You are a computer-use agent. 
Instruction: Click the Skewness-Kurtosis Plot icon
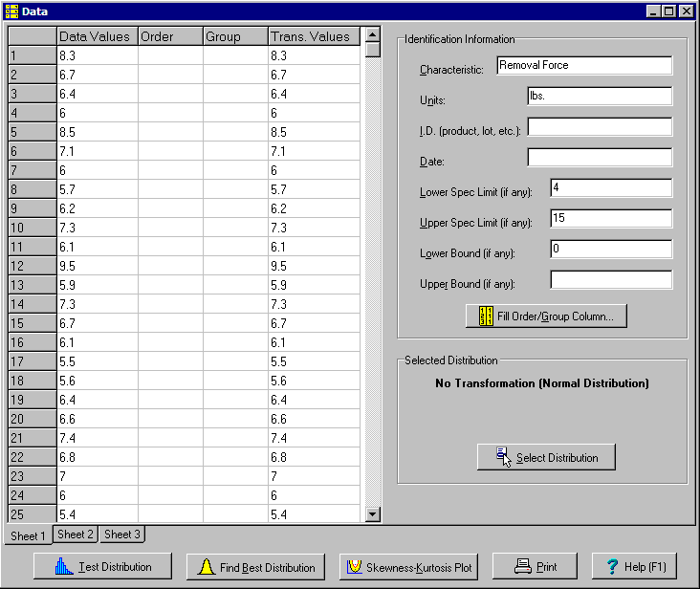(x=355, y=567)
